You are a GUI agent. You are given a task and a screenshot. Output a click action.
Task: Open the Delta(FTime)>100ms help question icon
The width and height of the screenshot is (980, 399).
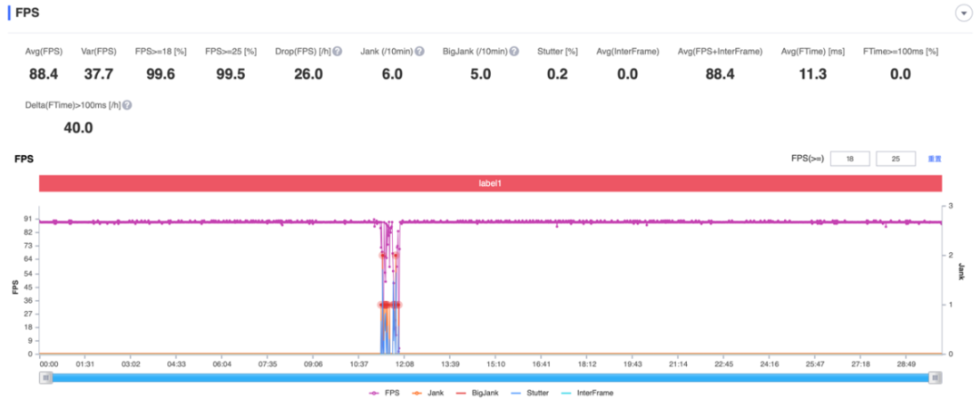coord(127,105)
